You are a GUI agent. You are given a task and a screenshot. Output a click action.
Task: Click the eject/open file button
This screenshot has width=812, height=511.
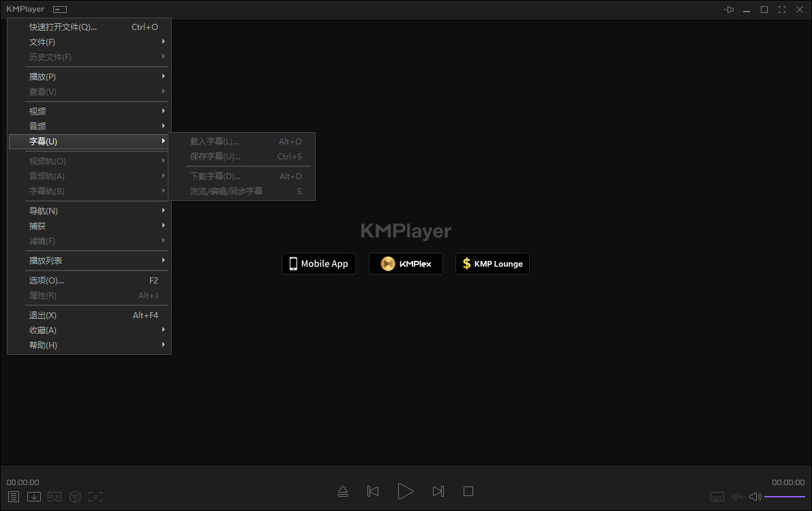(x=343, y=491)
